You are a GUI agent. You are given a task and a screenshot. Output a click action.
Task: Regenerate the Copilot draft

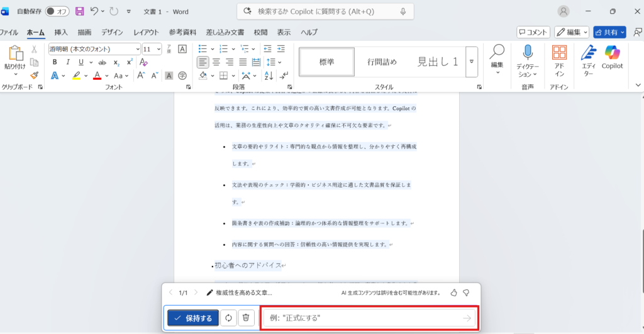[228, 318]
